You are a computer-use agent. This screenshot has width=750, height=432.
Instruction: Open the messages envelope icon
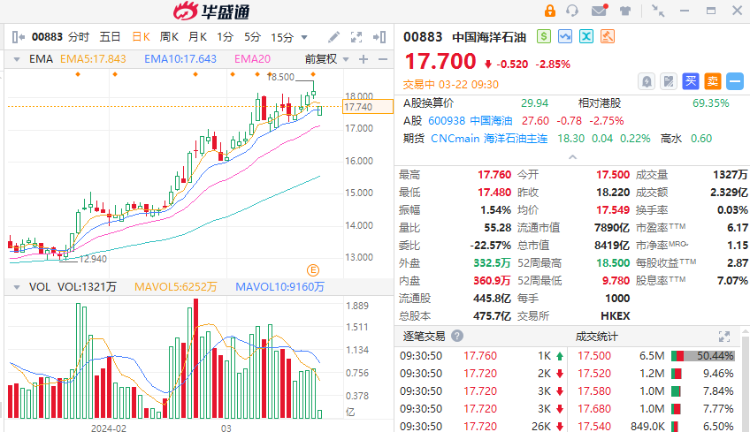tap(599, 11)
